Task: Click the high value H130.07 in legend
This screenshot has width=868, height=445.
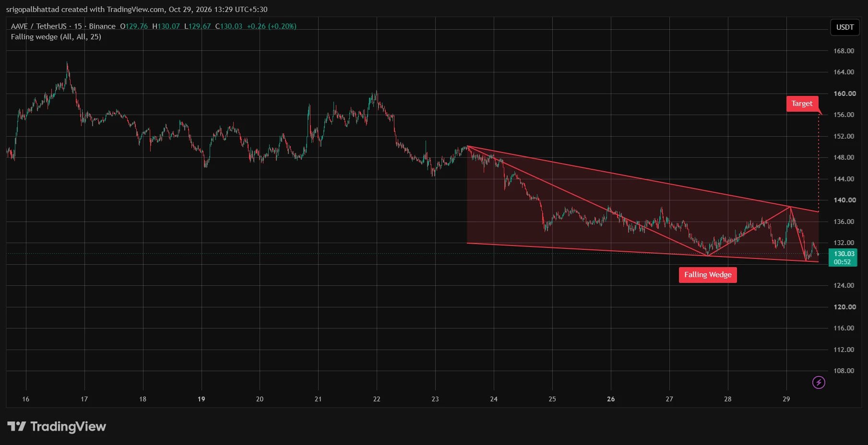Action: tap(166, 26)
